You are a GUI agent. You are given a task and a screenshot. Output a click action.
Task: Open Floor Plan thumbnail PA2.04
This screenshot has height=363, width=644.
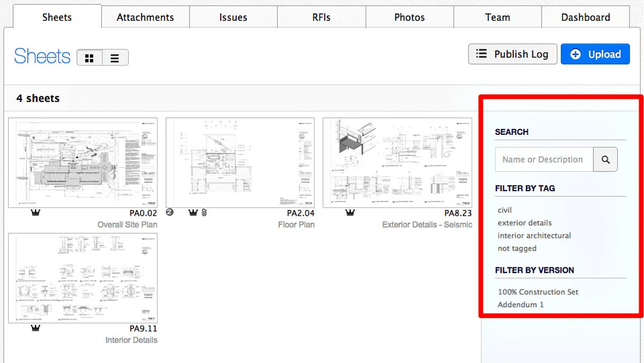pyautogui.click(x=240, y=163)
